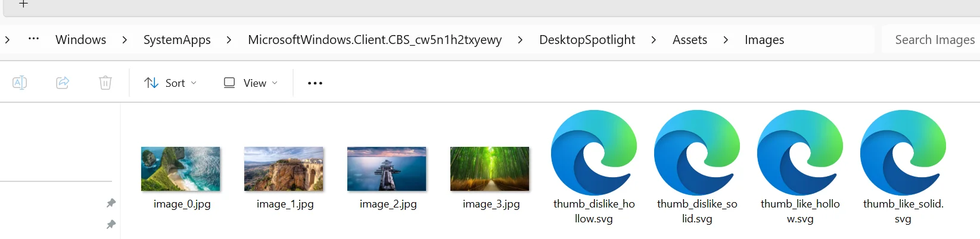Select the thumb_like_solid.svg Edge icon
The width and height of the screenshot is (980, 239).
click(903, 153)
